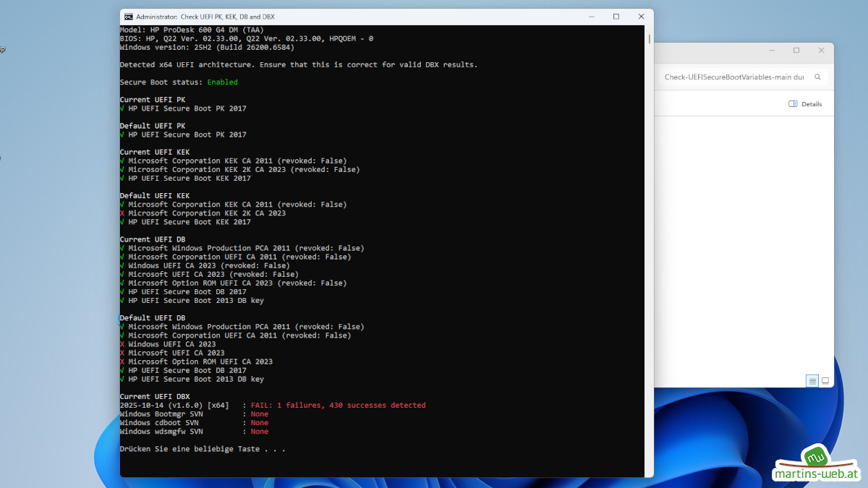Click the martins-web.at logo
The image size is (868, 488).
pyautogui.click(x=816, y=466)
